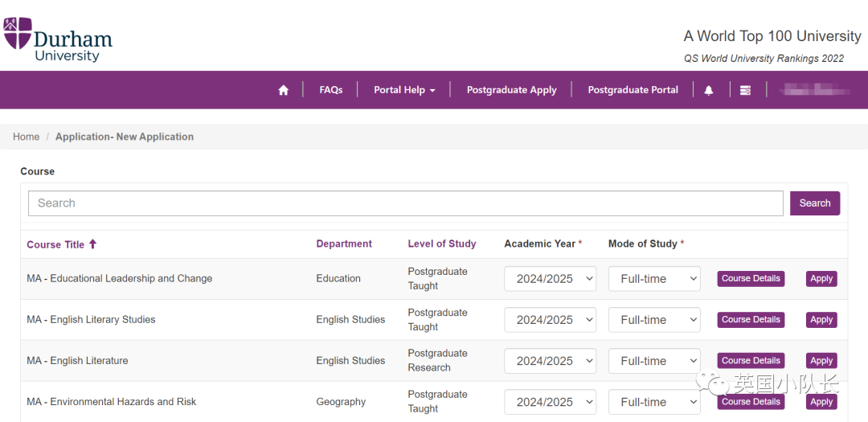Open Academic Year dropdown for English Literature

[x=551, y=361]
